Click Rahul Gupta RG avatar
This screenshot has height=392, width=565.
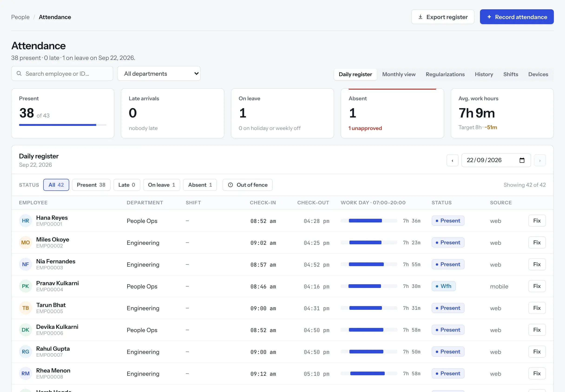click(26, 352)
